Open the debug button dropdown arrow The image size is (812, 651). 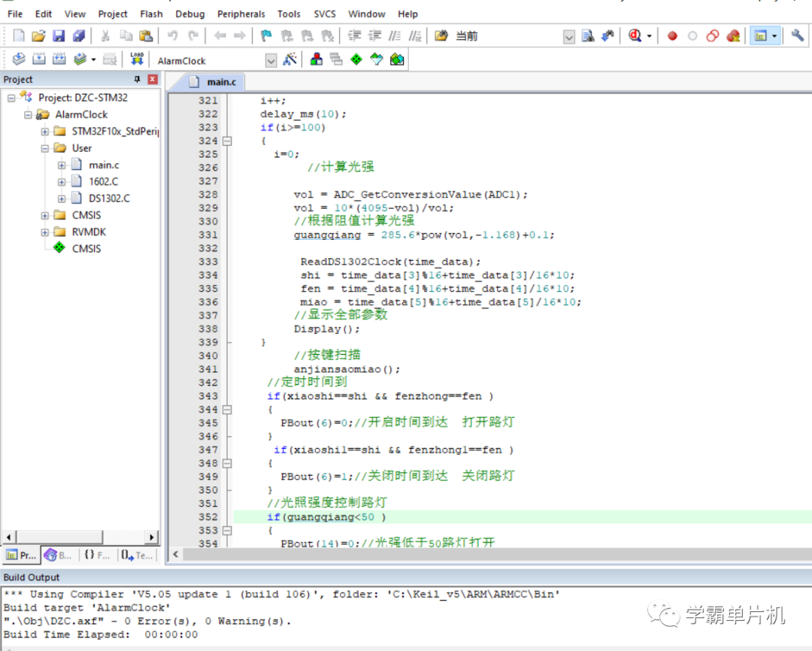tap(649, 36)
